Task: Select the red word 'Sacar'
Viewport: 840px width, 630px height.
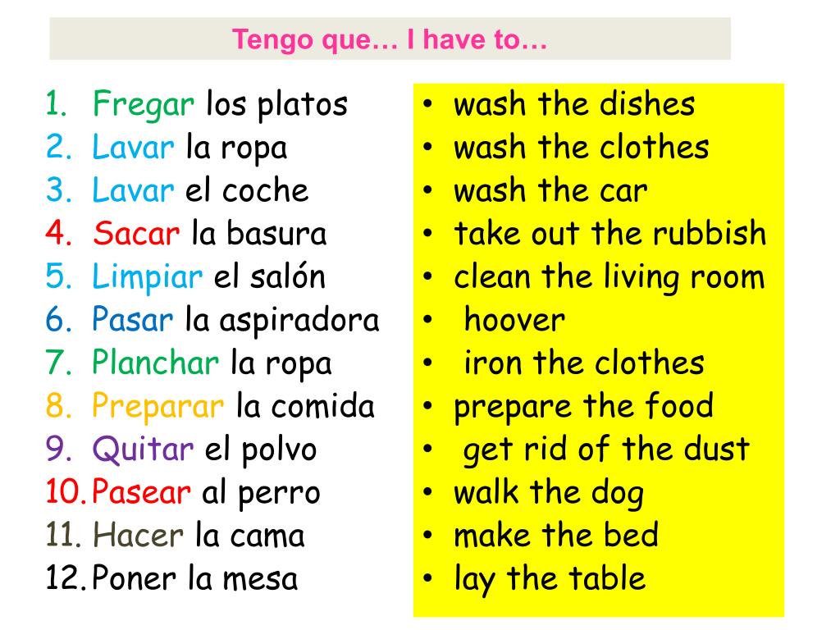Action: point(136,234)
